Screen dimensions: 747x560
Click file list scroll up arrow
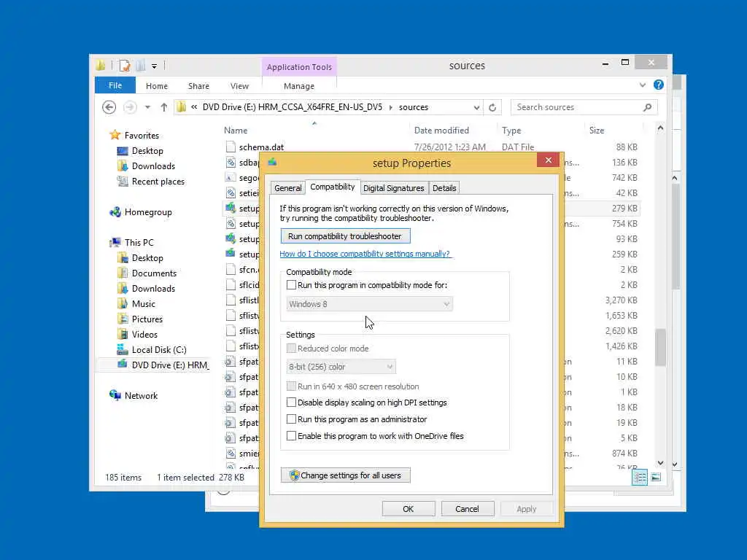coord(660,128)
